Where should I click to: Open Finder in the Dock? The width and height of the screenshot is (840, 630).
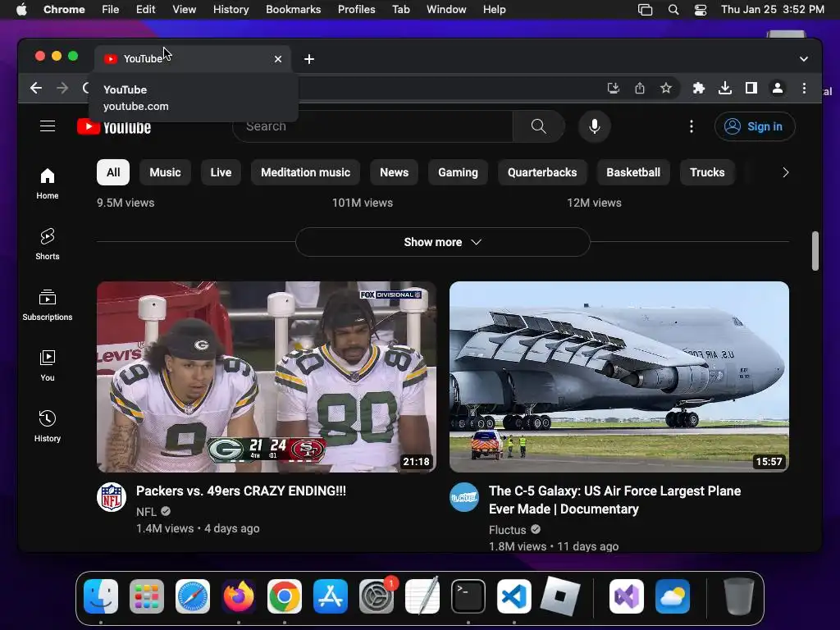click(101, 596)
